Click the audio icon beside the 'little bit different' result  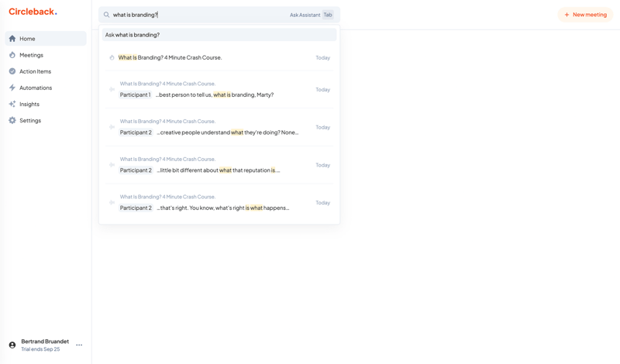point(112,165)
